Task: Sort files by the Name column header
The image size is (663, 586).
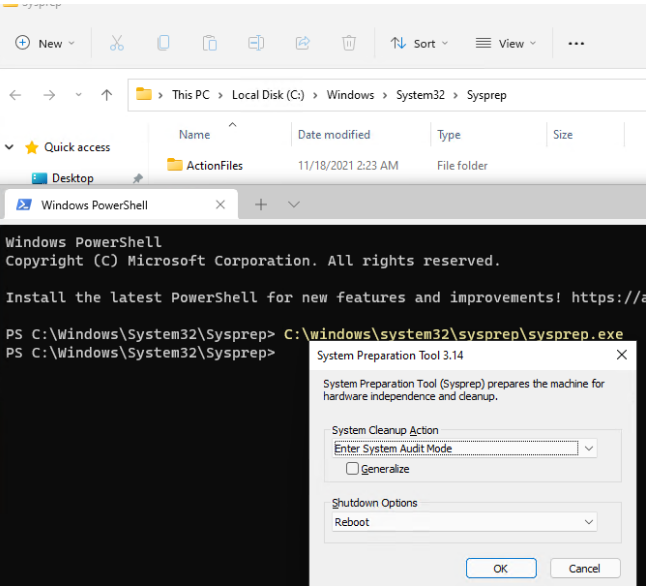Action: point(195,134)
